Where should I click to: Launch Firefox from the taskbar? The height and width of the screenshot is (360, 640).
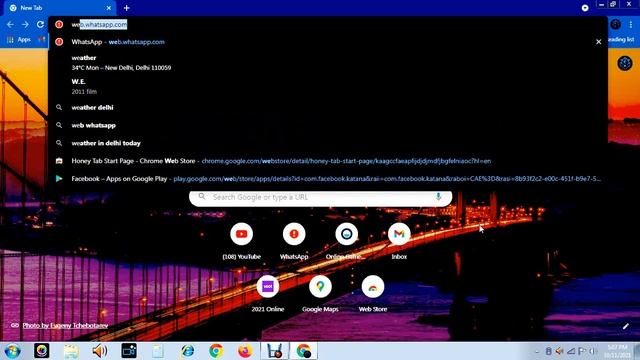coord(245,351)
